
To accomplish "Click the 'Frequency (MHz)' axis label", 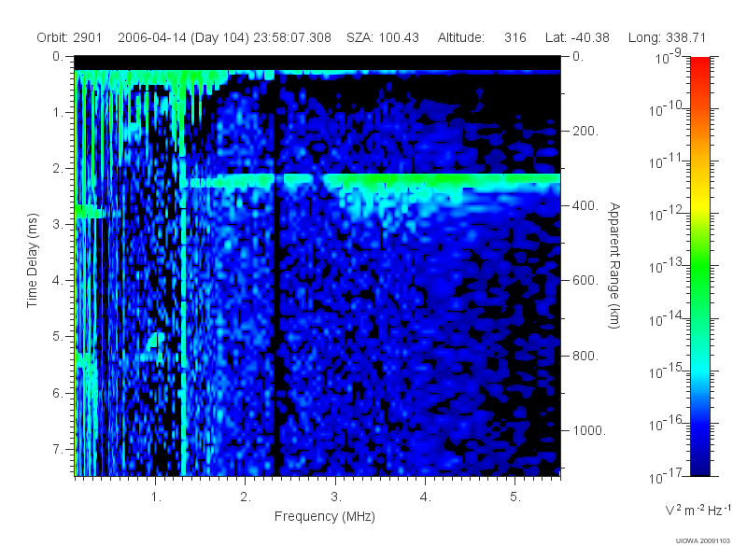I will click(325, 517).
